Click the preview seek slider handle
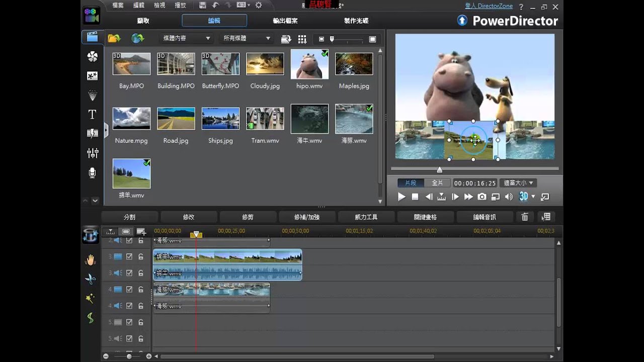The height and width of the screenshot is (362, 644). point(439,169)
